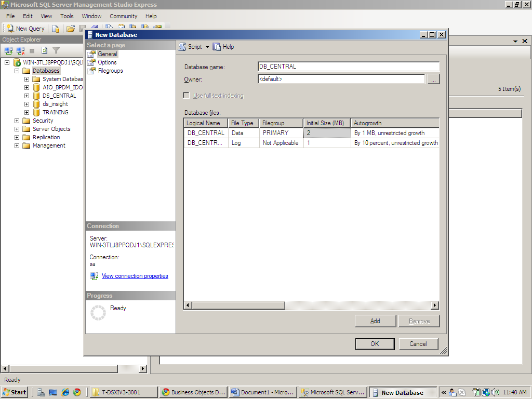Screen dimensions: 532x399
Task: Click the Database name input field
Action: pos(349,66)
